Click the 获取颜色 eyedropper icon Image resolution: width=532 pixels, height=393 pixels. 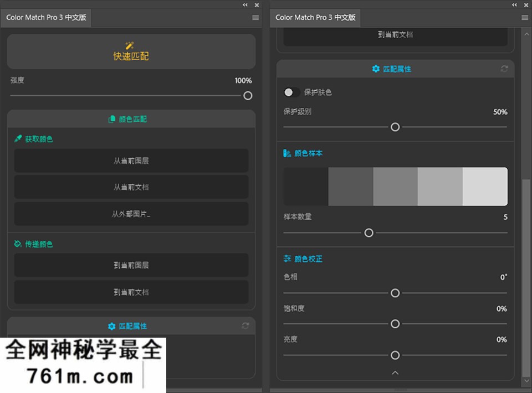(x=18, y=138)
